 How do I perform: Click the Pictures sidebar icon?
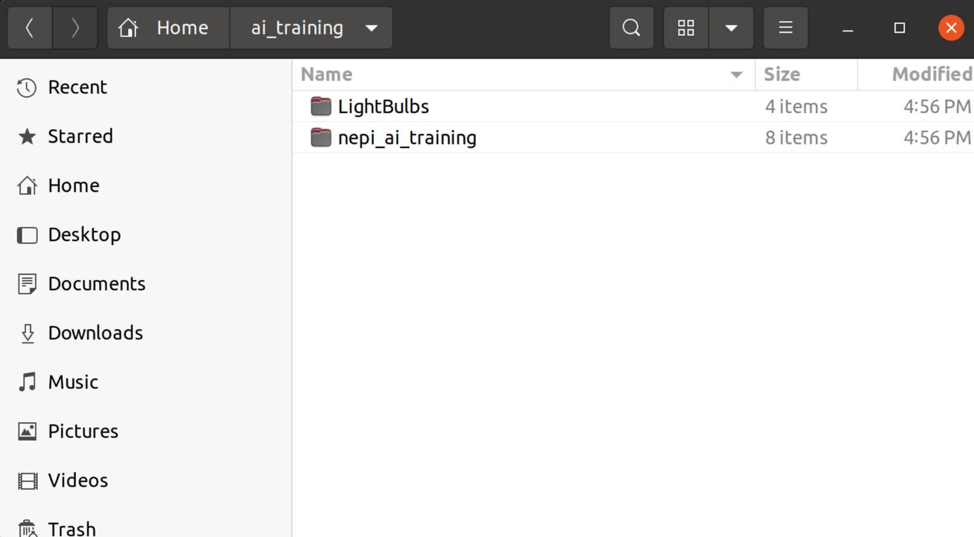pos(27,431)
